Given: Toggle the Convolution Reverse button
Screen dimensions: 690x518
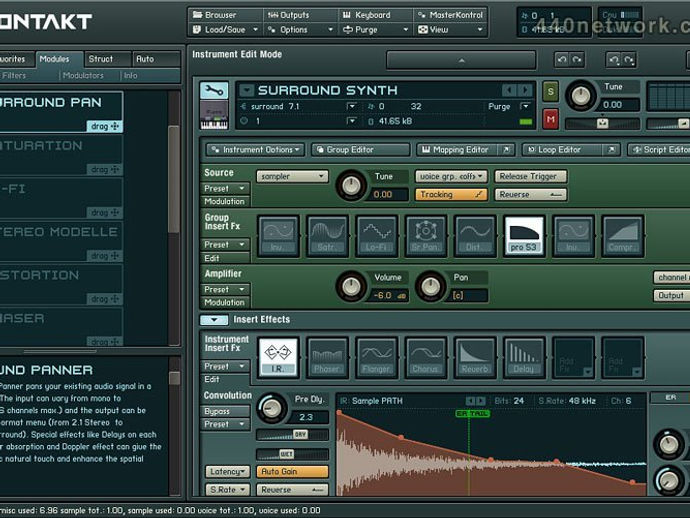Looking at the screenshot, I should click(292, 490).
